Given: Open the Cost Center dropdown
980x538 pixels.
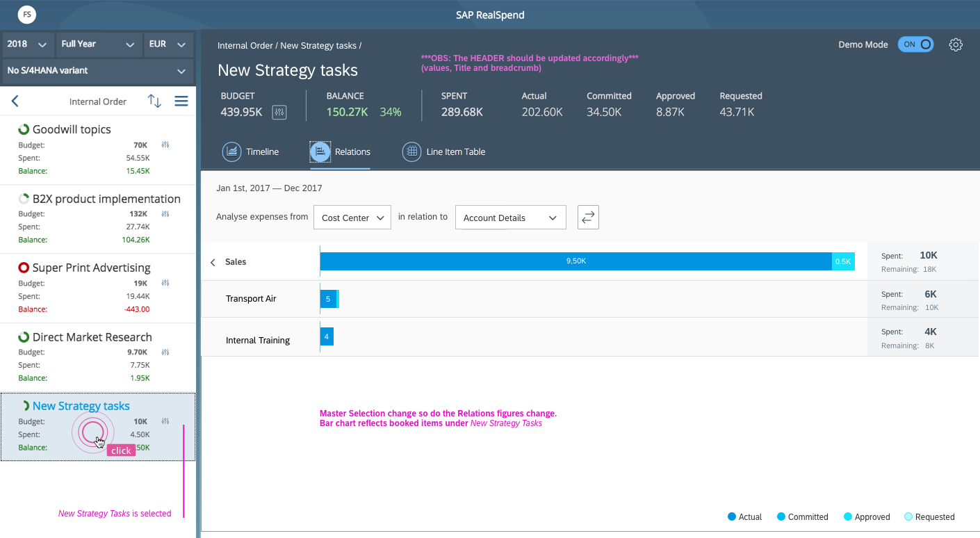Looking at the screenshot, I should (352, 218).
